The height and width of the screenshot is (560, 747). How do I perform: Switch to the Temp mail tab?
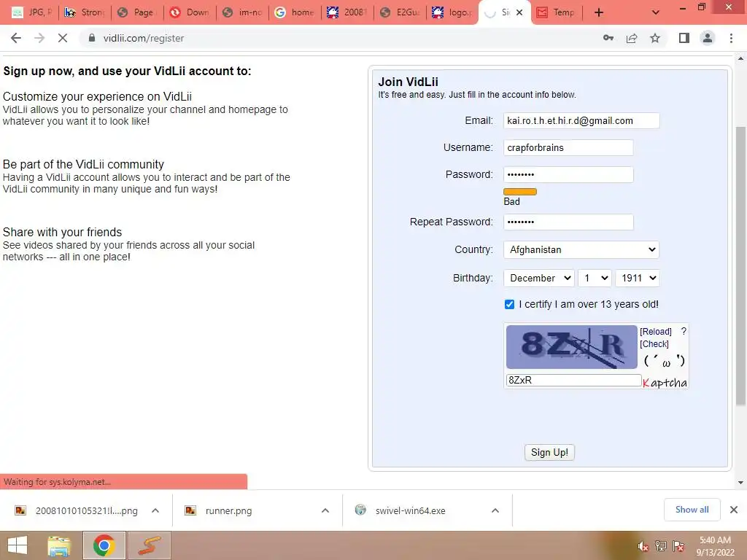tap(556, 12)
